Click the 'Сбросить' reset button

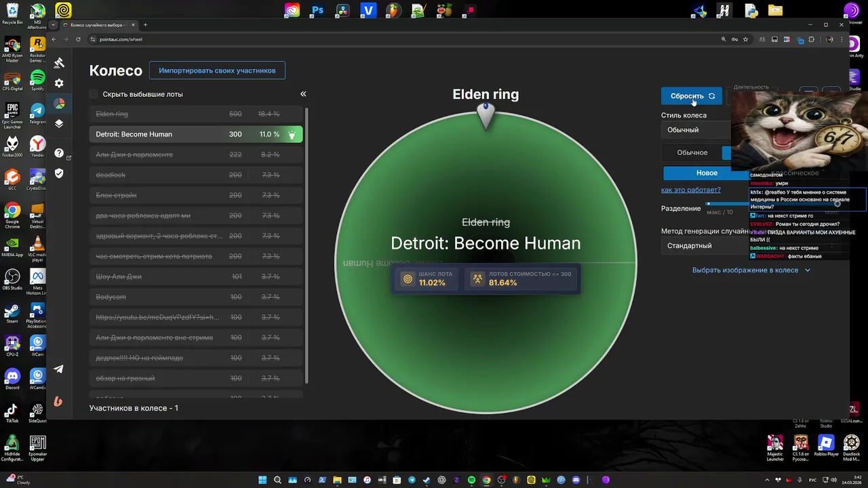[x=692, y=96]
